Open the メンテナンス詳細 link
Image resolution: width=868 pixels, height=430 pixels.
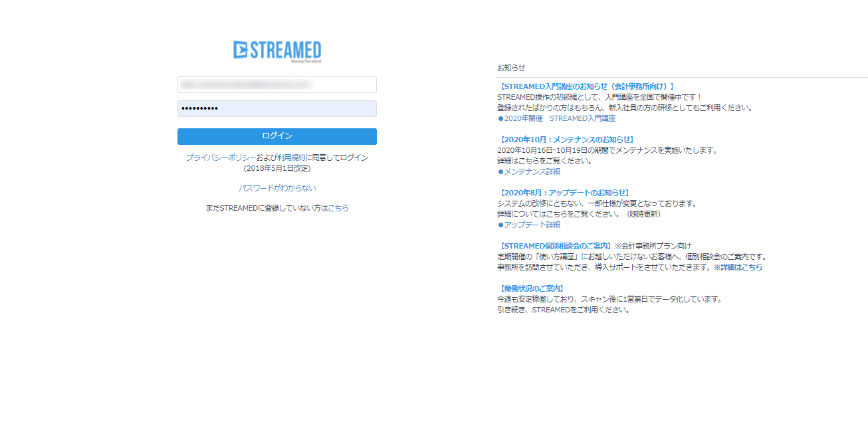tap(532, 171)
